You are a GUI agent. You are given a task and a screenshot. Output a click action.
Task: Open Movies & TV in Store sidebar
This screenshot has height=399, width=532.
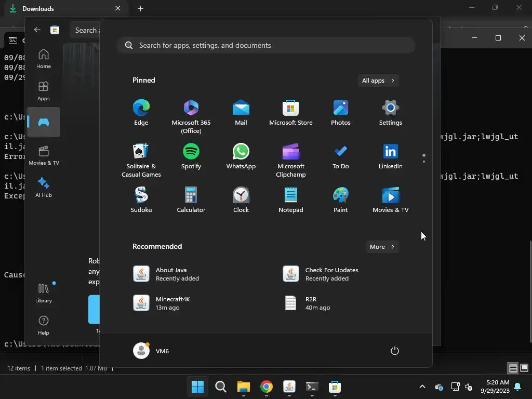pos(44,156)
